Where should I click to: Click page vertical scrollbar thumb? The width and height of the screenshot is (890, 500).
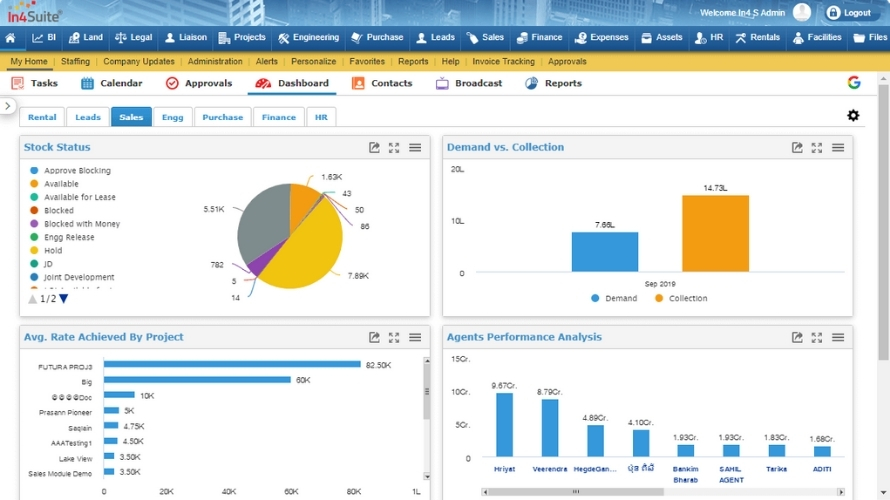(883, 222)
